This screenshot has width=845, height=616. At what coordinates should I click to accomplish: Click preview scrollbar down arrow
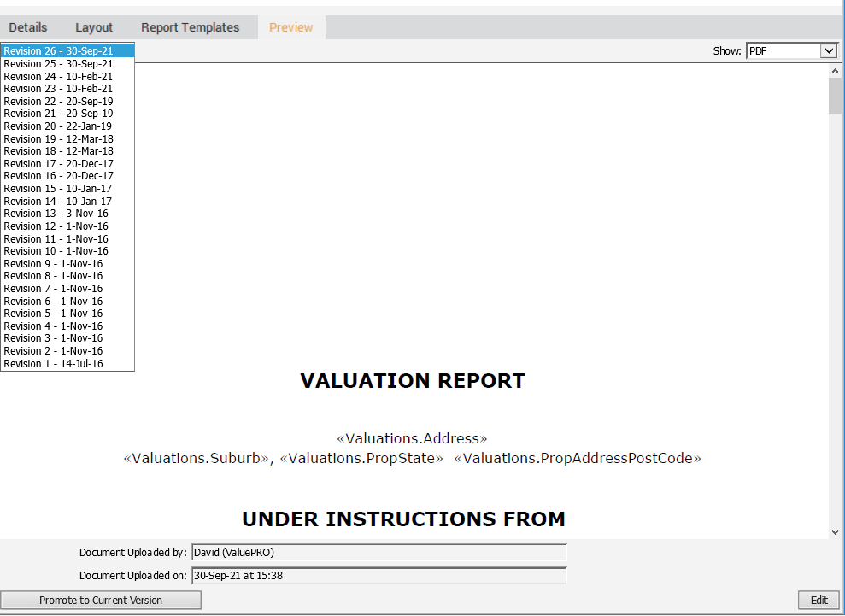[x=836, y=532]
